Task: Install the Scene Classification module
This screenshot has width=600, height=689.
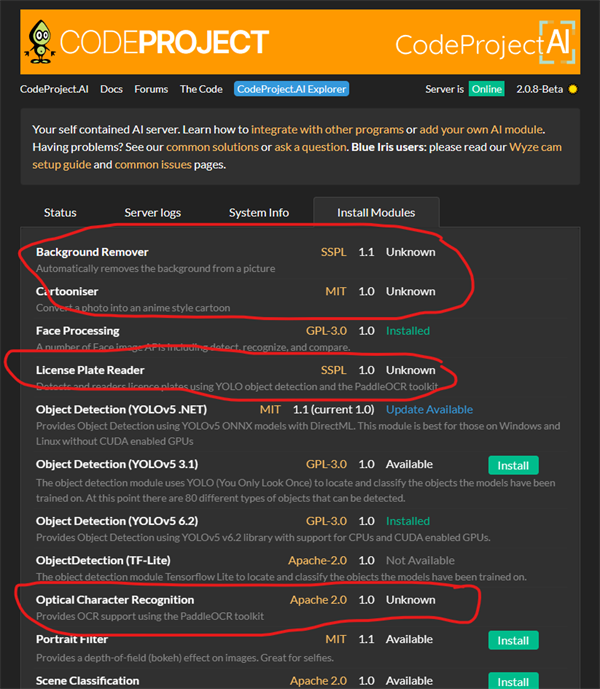Action: point(513,681)
